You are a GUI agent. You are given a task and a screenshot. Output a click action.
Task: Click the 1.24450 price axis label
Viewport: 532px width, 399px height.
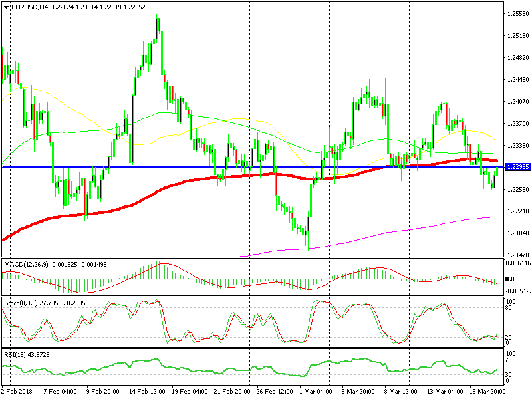pyautogui.click(x=518, y=80)
